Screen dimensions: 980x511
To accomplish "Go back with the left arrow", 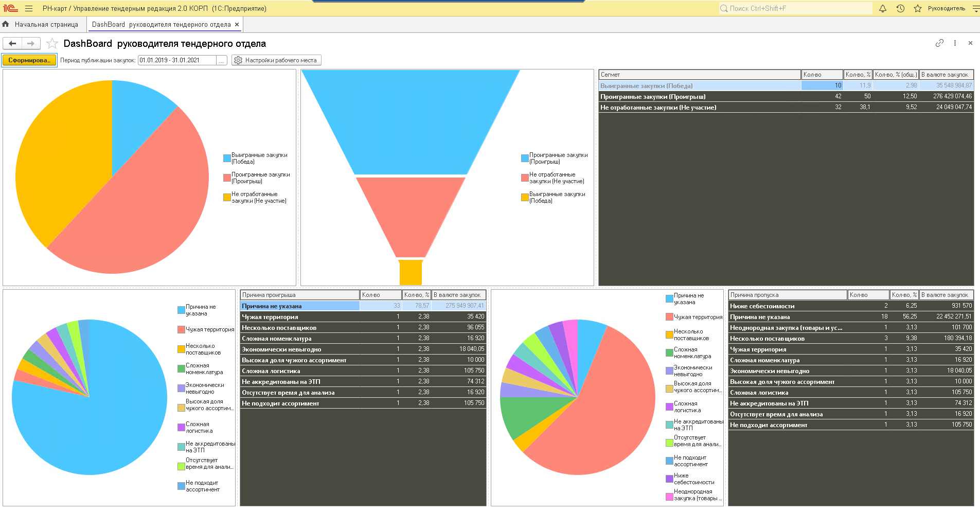I will 12,44.
